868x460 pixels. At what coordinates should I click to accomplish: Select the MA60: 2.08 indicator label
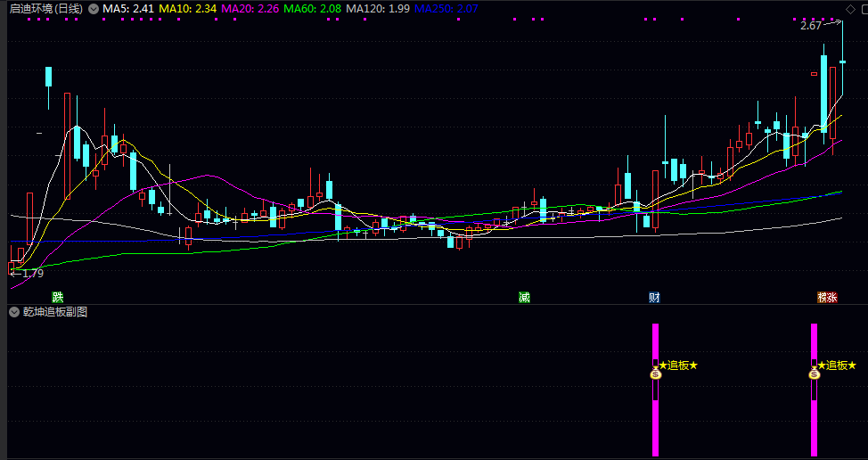pos(312,9)
